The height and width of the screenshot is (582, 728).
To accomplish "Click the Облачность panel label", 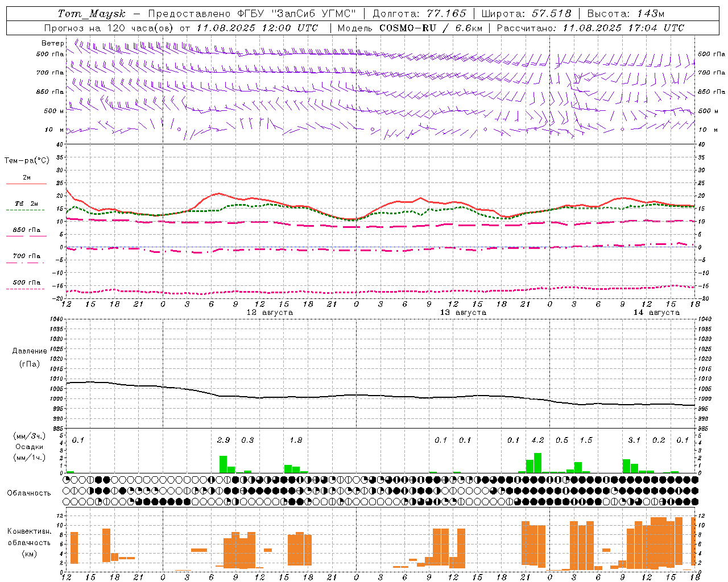I will pos(29,493).
